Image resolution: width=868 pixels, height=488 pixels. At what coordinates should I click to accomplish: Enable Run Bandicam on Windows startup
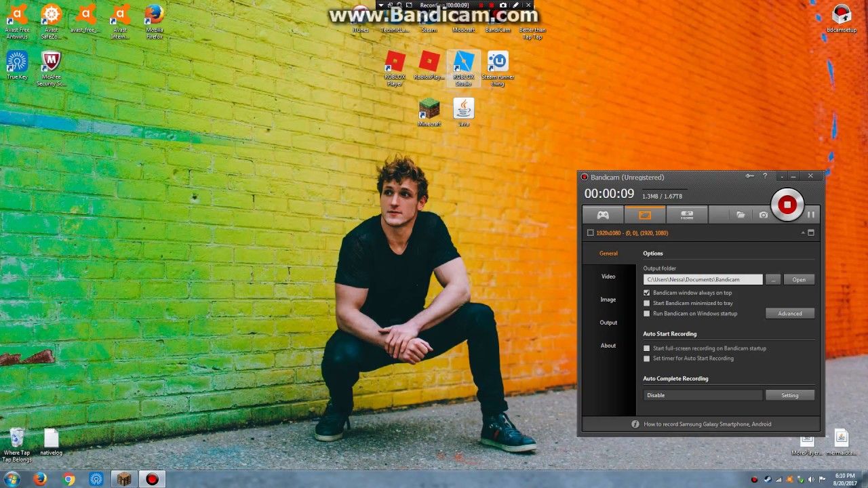point(647,313)
